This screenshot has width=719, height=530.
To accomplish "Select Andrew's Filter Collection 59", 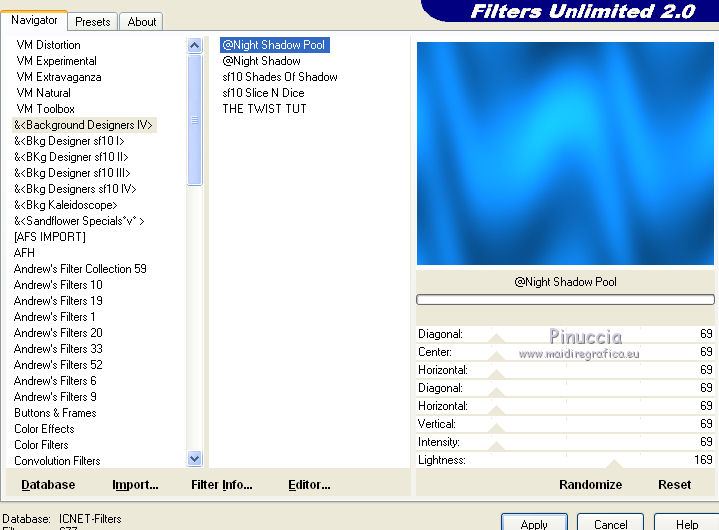I will 80,269.
